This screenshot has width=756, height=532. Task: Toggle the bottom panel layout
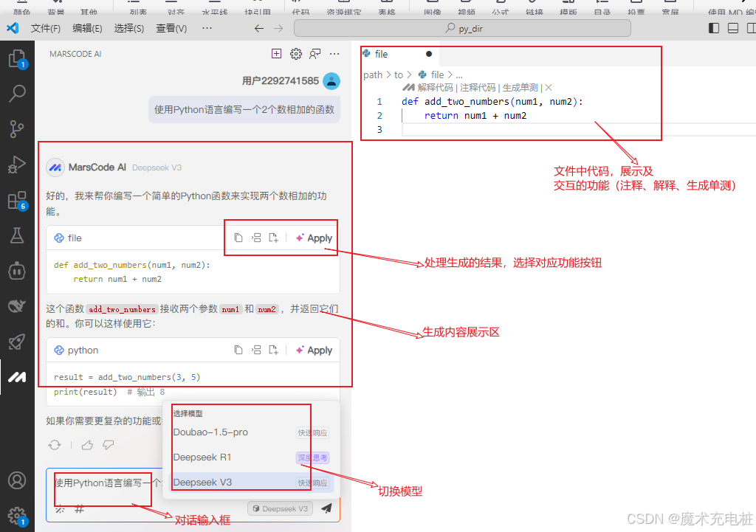point(733,29)
